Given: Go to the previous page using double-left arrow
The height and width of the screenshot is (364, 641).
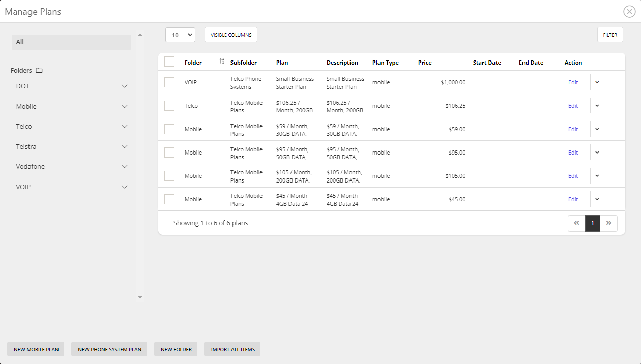Looking at the screenshot, I should pyautogui.click(x=576, y=223).
